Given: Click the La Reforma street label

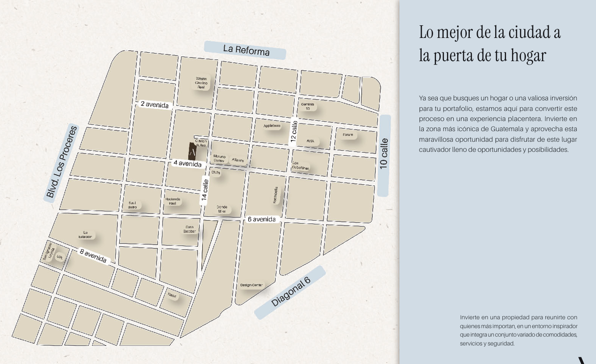Looking at the screenshot, I should (245, 50).
